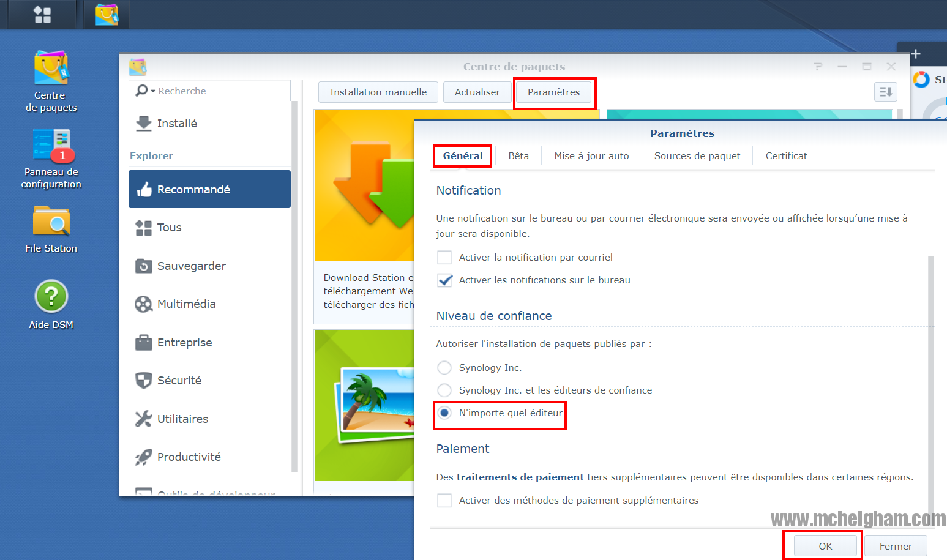Enable méthodes de paiement supplémentaires checkbox
The image size is (947, 560).
(x=444, y=501)
